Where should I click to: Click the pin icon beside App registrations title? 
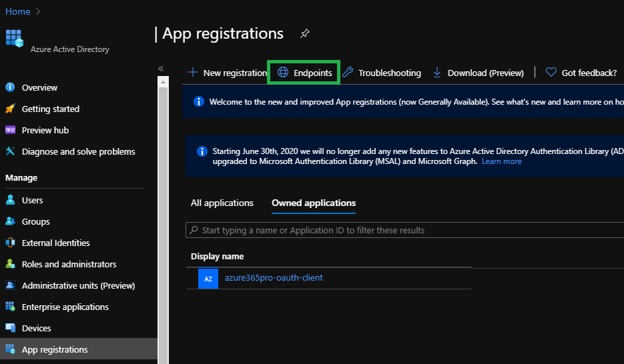click(305, 33)
